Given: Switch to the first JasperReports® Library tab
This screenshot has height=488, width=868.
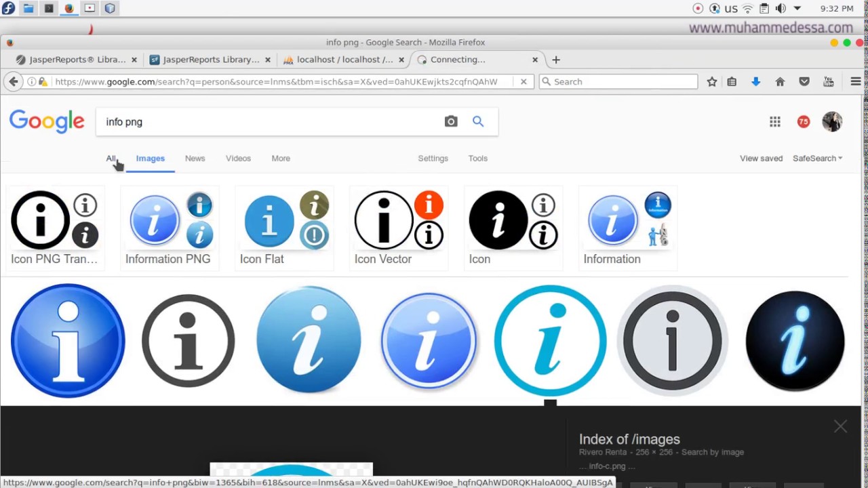Looking at the screenshot, I should (71, 60).
